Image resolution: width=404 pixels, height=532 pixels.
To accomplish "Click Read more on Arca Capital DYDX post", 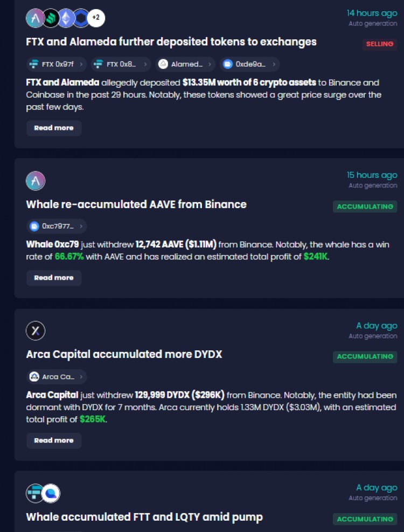I will click(54, 440).
